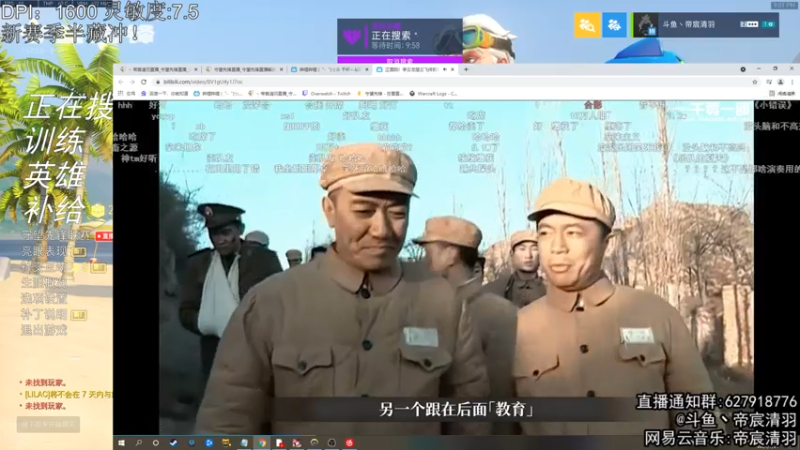The height and width of the screenshot is (450, 800).
Task: Open 亮眼表现 in the Overwatch menu
Action: 44,251
